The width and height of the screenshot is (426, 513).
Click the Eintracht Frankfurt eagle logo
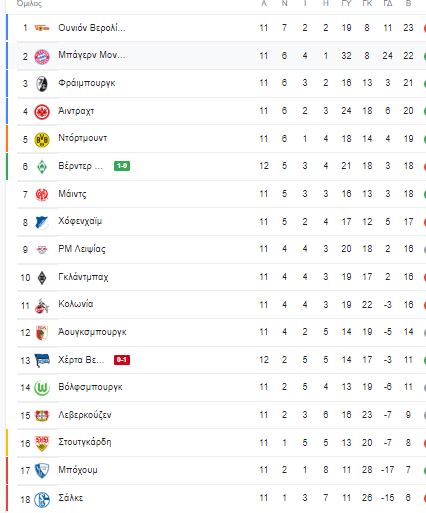(42, 112)
